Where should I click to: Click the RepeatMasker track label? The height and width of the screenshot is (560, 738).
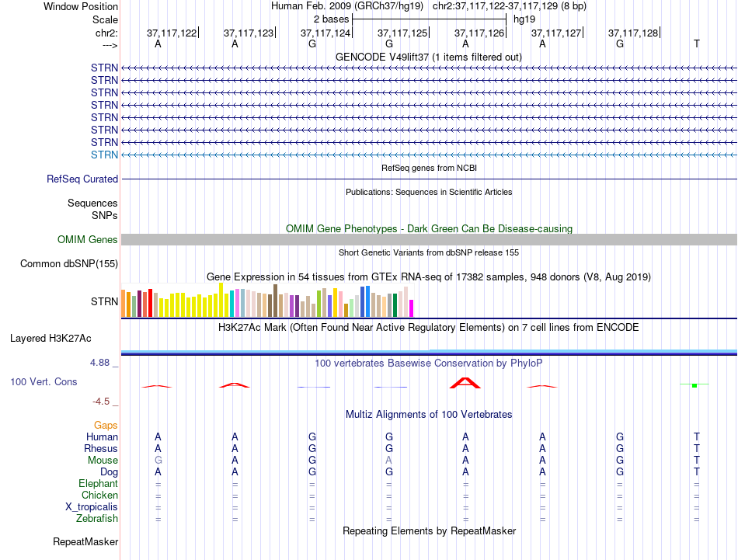coord(85,541)
